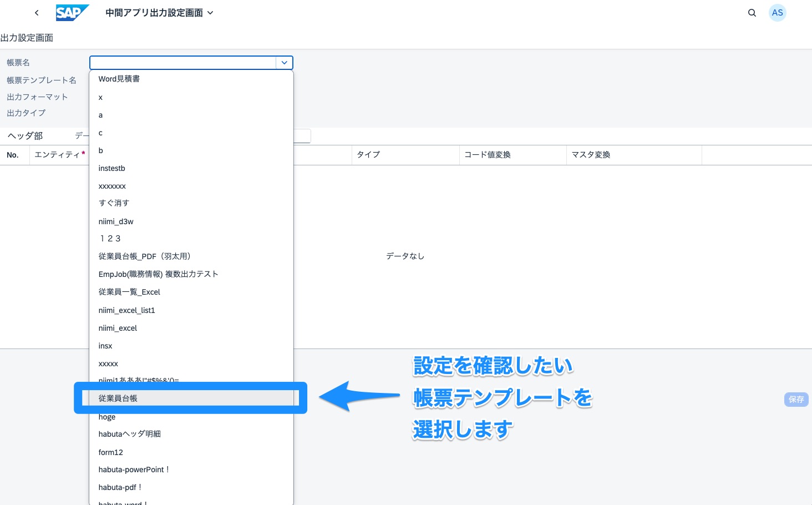Choose list option a
Viewport: 812px width, 505px height.
click(x=191, y=115)
